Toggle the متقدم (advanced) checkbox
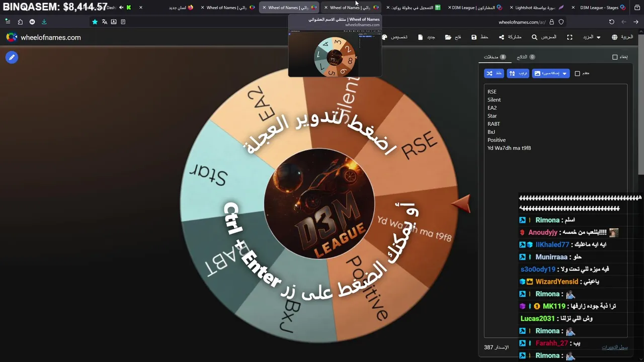The width and height of the screenshot is (644, 362). [x=578, y=73]
